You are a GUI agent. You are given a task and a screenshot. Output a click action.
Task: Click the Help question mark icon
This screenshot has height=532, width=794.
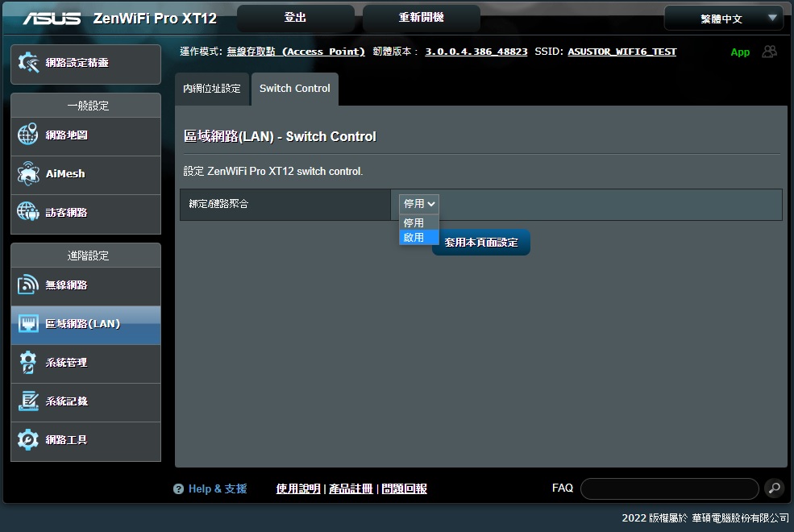[178, 489]
